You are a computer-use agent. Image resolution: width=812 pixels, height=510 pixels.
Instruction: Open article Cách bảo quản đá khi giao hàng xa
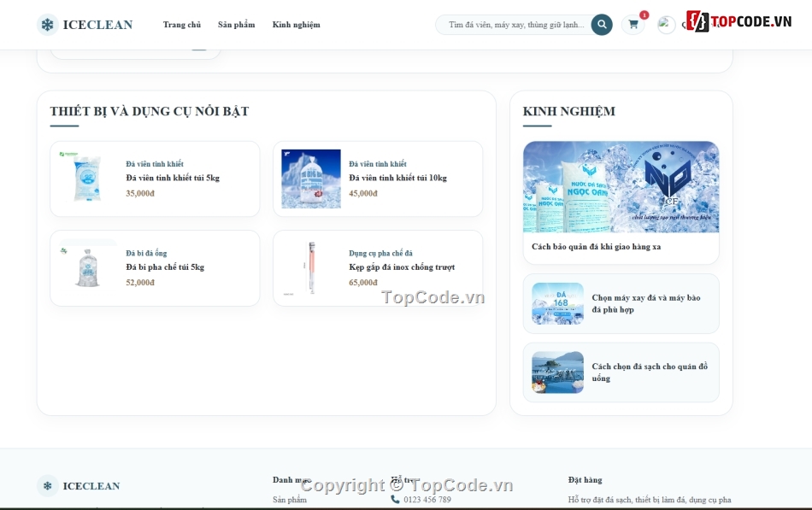(596, 246)
